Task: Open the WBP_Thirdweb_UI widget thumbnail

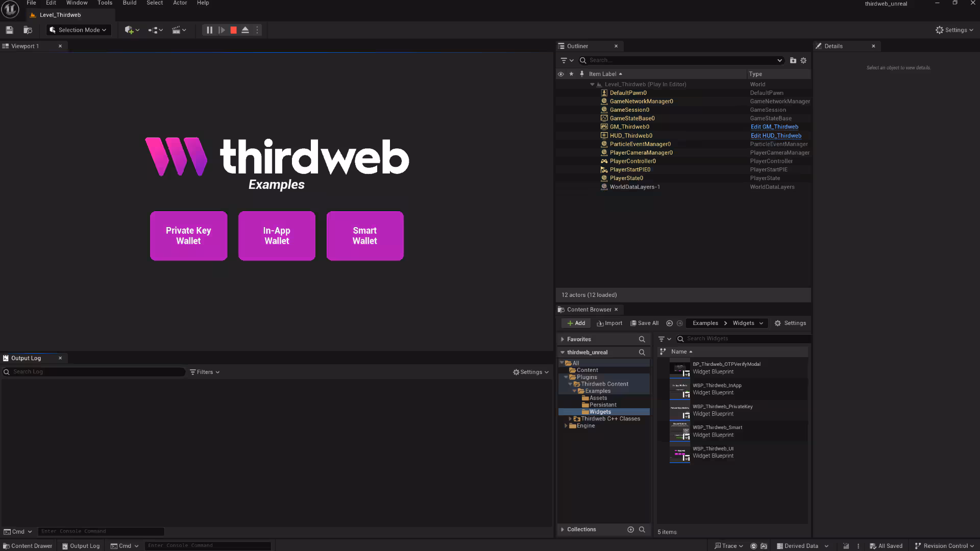Action: (x=679, y=453)
